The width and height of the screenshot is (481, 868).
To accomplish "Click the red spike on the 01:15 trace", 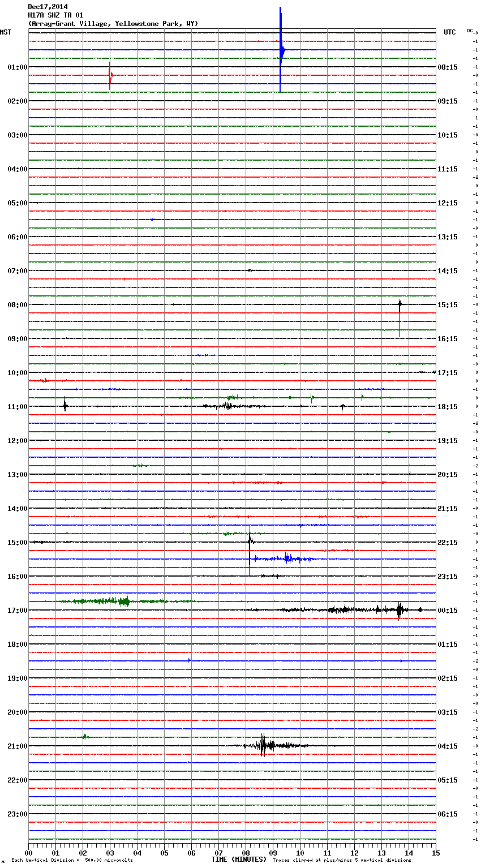I will (x=110, y=75).
